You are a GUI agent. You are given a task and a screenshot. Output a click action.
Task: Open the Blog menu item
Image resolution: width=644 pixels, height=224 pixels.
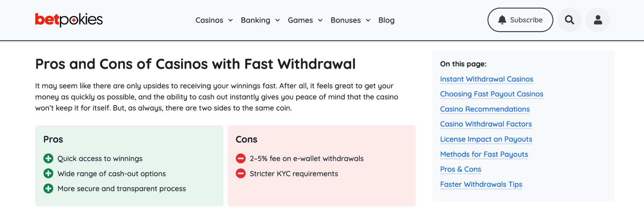pyautogui.click(x=386, y=20)
